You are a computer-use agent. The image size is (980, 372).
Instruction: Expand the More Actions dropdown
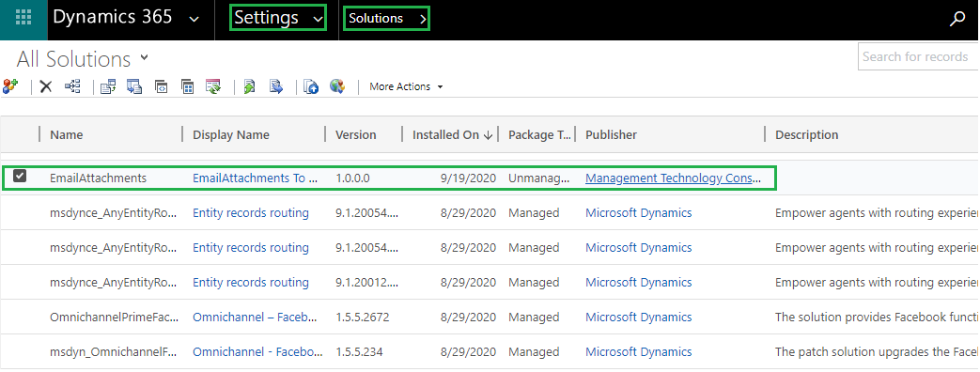pos(406,87)
